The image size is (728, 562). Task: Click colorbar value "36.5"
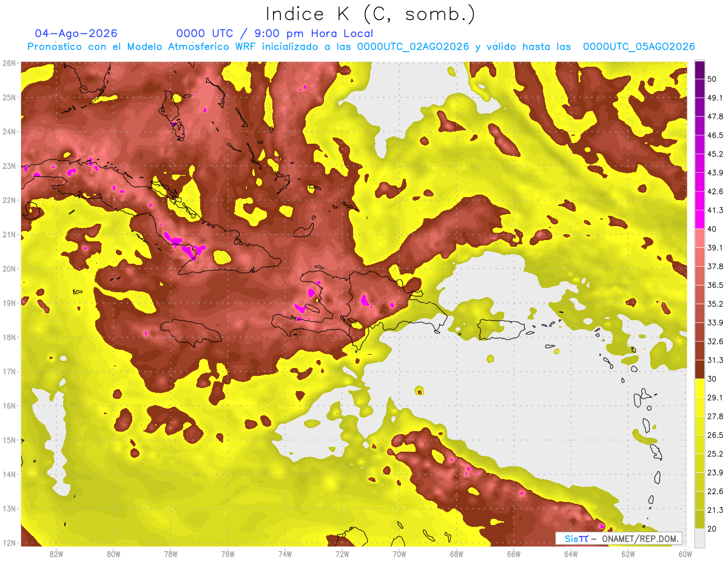(x=715, y=285)
